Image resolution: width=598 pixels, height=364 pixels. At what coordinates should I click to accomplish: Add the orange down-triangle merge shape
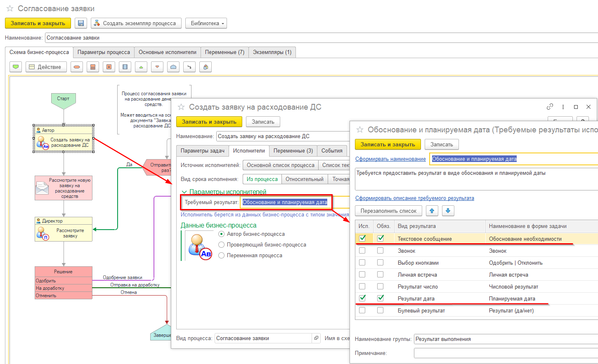[157, 67]
